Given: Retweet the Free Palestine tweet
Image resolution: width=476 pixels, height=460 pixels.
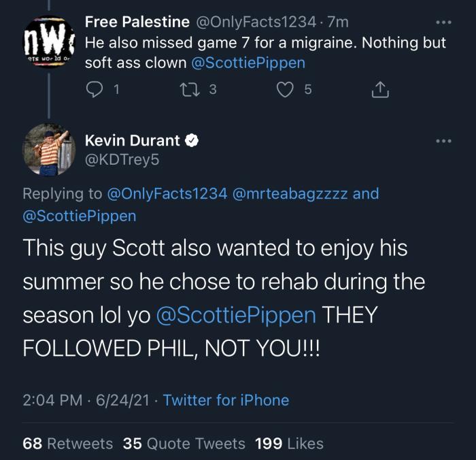Looking at the screenshot, I should 193,89.
